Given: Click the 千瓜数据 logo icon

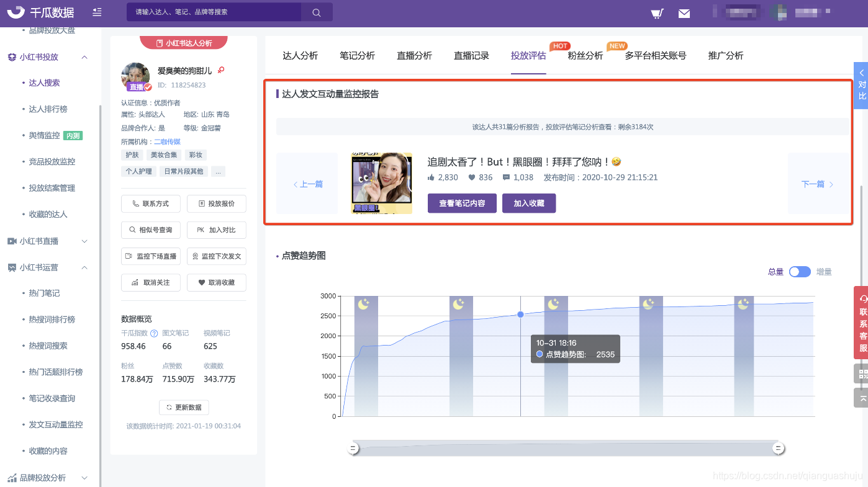Looking at the screenshot, I should click(x=16, y=12).
